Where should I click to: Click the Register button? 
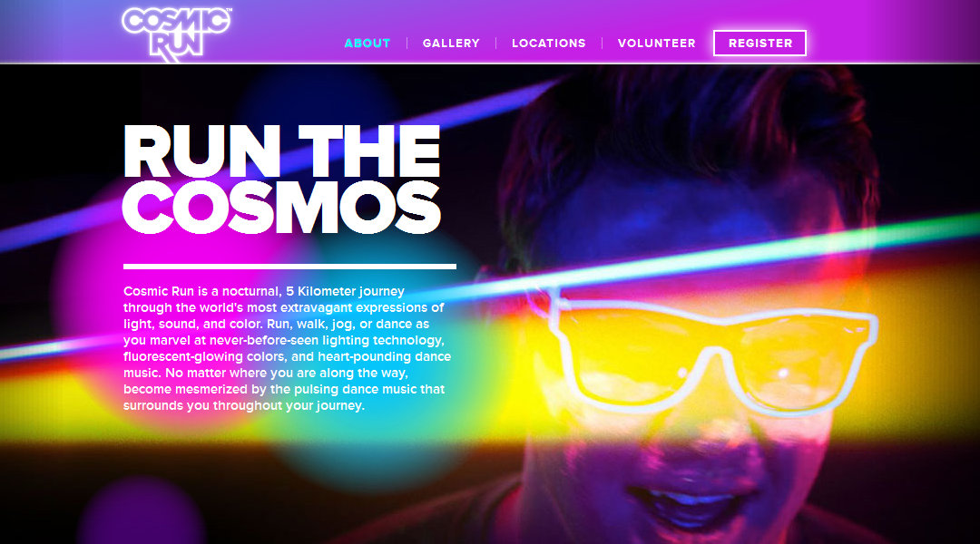[x=760, y=44]
